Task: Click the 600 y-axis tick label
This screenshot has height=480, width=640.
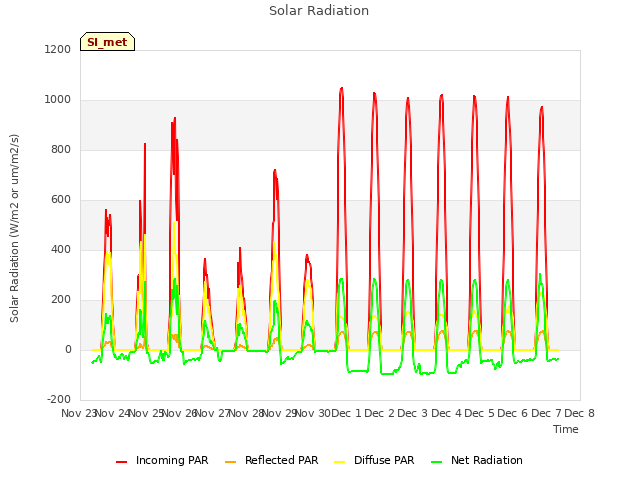Action: (61, 200)
